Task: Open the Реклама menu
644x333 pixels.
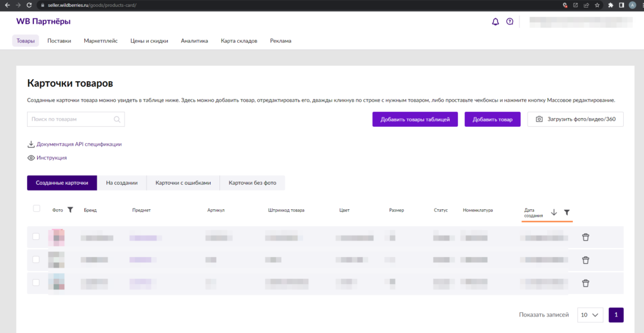Action: tap(281, 41)
